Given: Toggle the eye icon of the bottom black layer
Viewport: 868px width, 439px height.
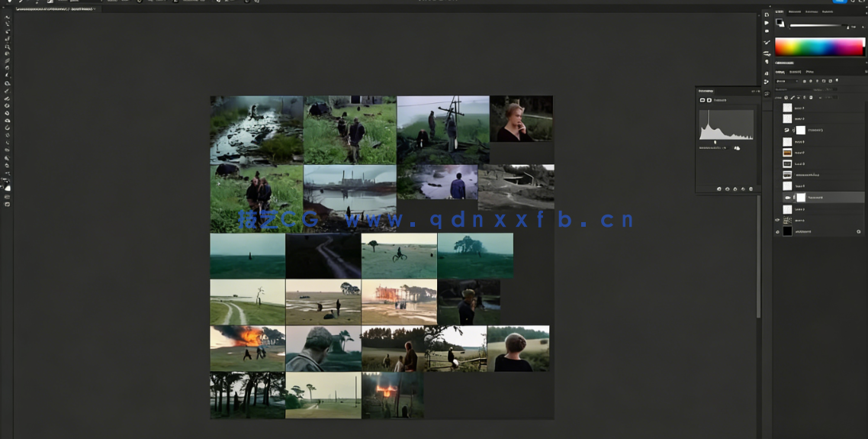Looking at the screenshot, I should coord(777,231).
